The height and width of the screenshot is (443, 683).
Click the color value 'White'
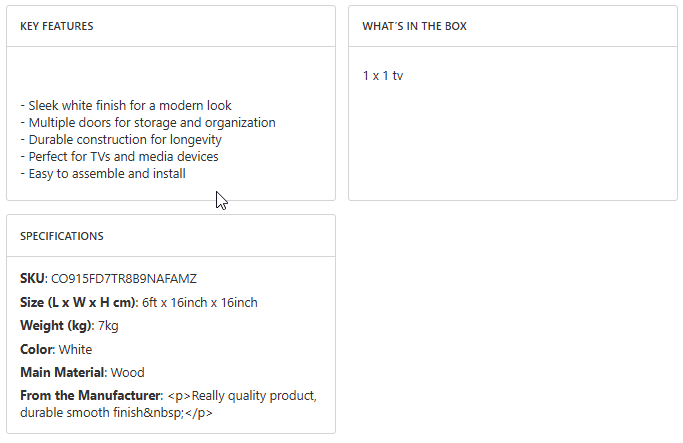pyautogui.click(x=75, y=350)
